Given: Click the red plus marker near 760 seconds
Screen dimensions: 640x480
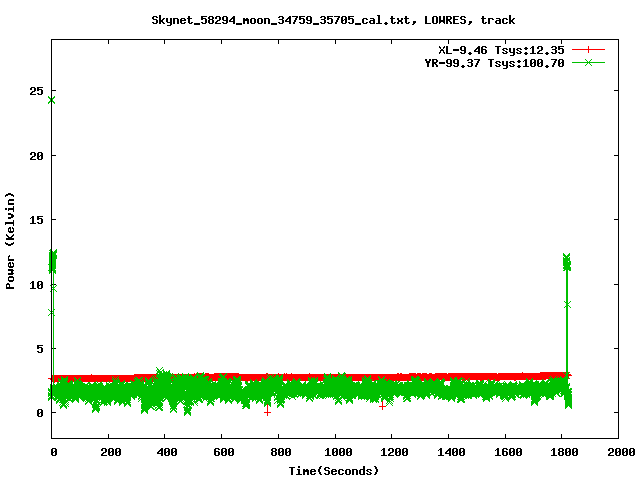Looking at the screenshot, I should [x=267, y=412].
